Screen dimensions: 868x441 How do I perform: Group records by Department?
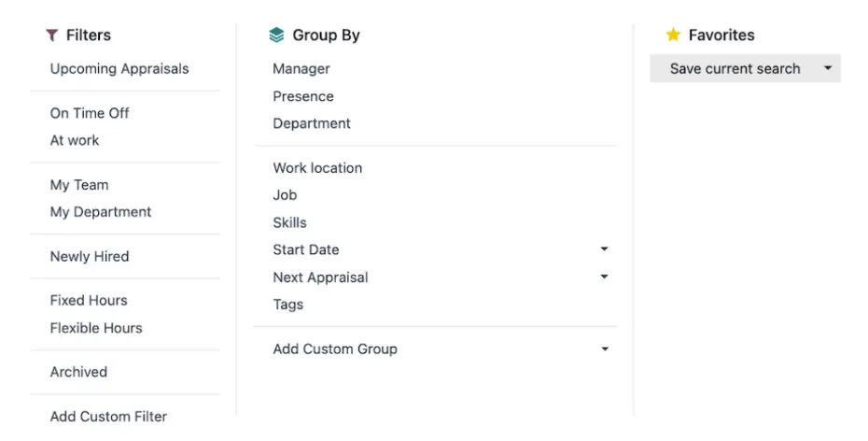(312, 123)
